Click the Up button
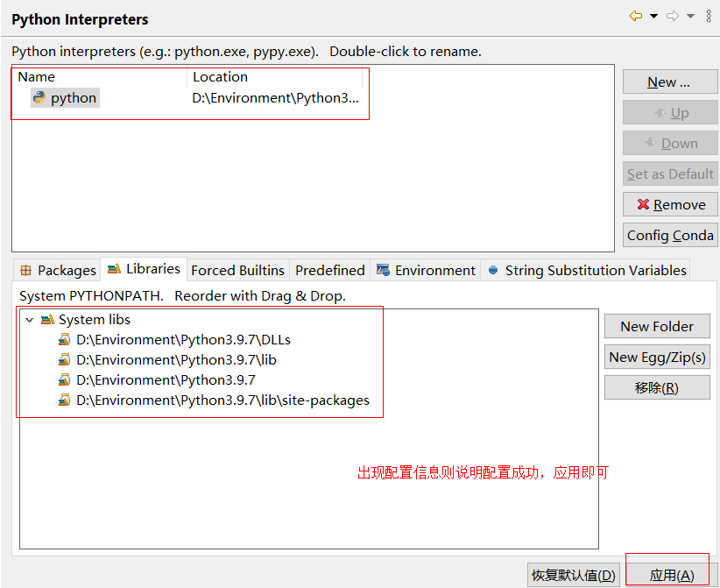 click(670, 112)
